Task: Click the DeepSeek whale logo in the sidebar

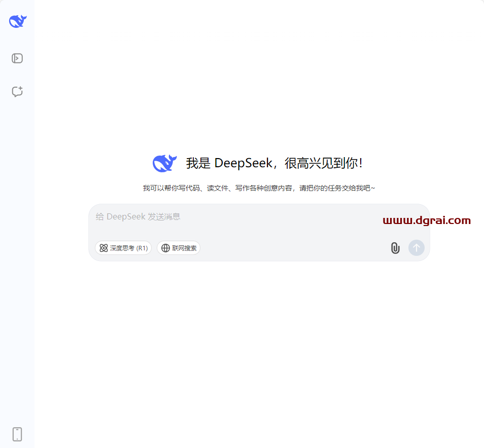Action: 17,21
